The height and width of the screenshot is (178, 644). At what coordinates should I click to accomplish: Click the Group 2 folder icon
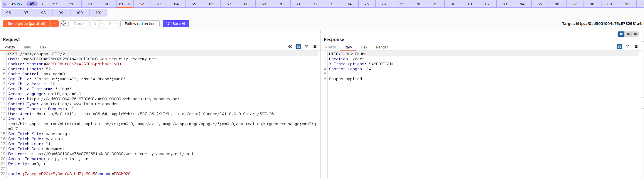point(5,4)
